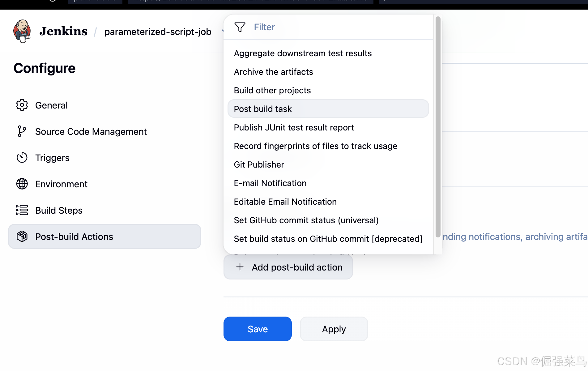Click the Post-build Actions box icon
Screen dimensions: 588x371
[22, 237]
